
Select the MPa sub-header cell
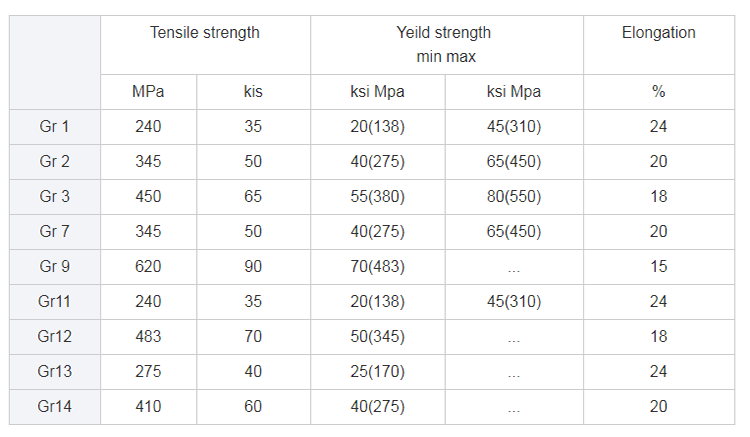tap(148, 92)
